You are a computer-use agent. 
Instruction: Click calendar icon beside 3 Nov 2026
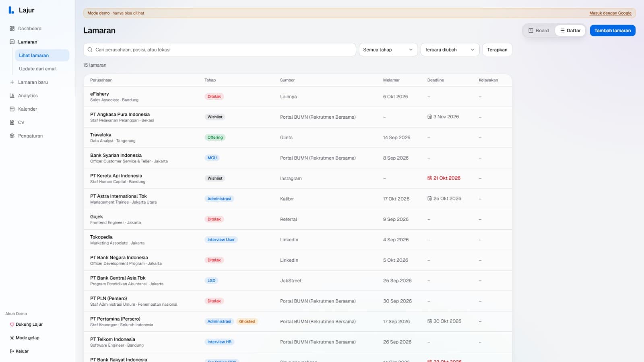point(429,117)
